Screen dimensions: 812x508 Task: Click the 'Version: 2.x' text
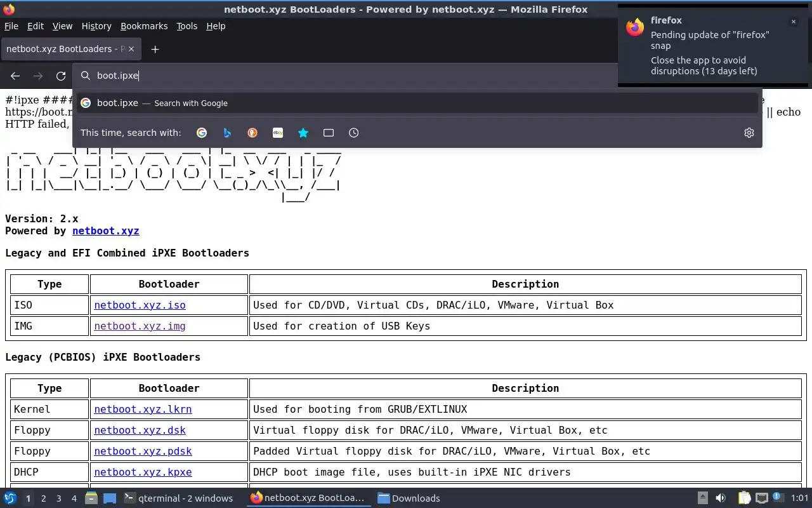(x=42, y=218)
